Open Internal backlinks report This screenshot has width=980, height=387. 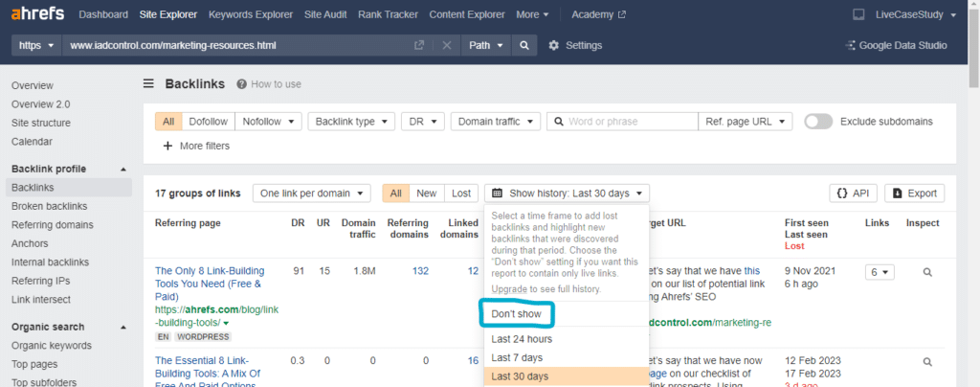tap(50, 262)
